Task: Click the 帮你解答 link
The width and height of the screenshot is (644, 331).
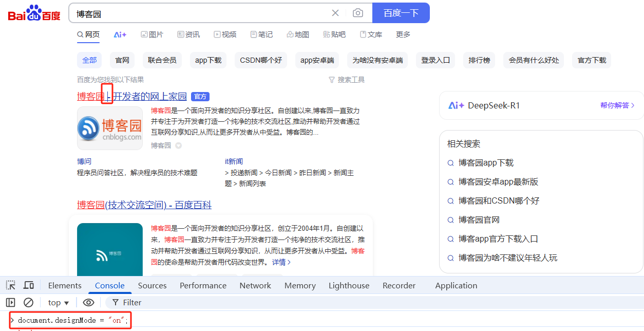Action: (617, 105)
